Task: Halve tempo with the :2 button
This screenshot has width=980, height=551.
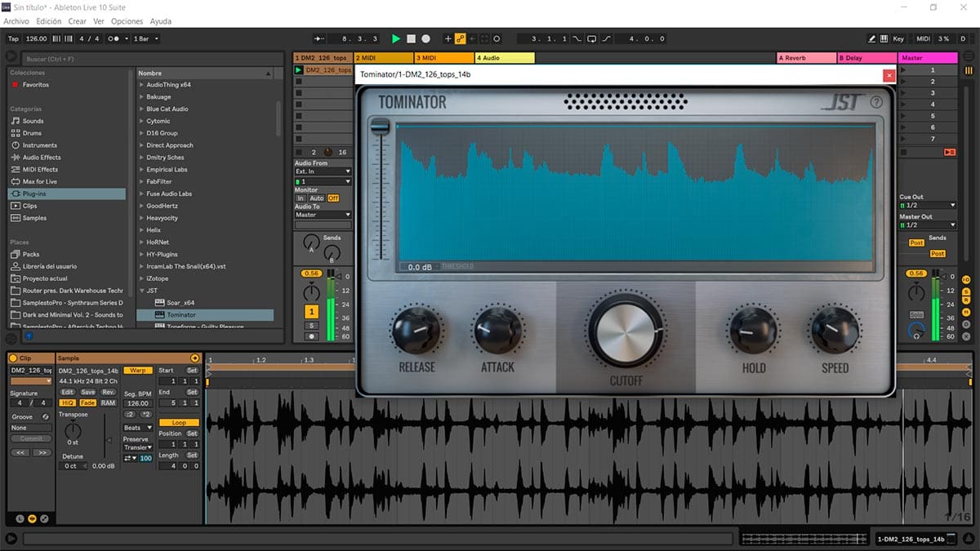Action: tap(131, 414)
